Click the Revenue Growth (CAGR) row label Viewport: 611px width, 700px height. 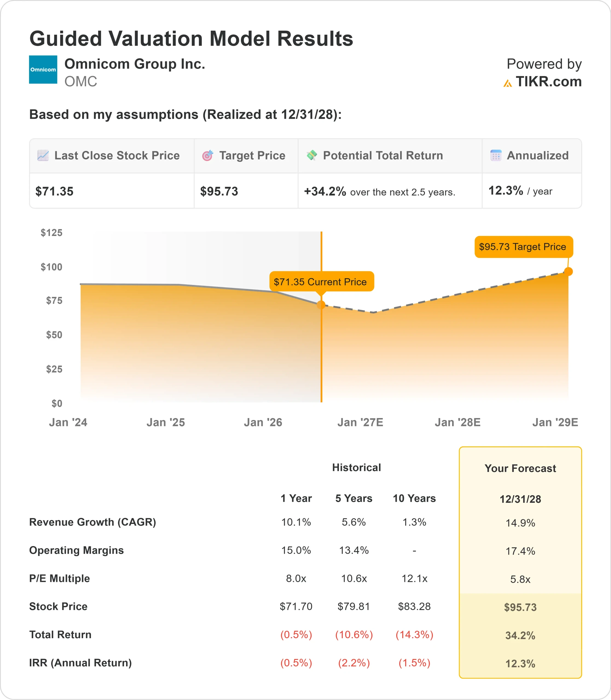(x=93, y=522)
